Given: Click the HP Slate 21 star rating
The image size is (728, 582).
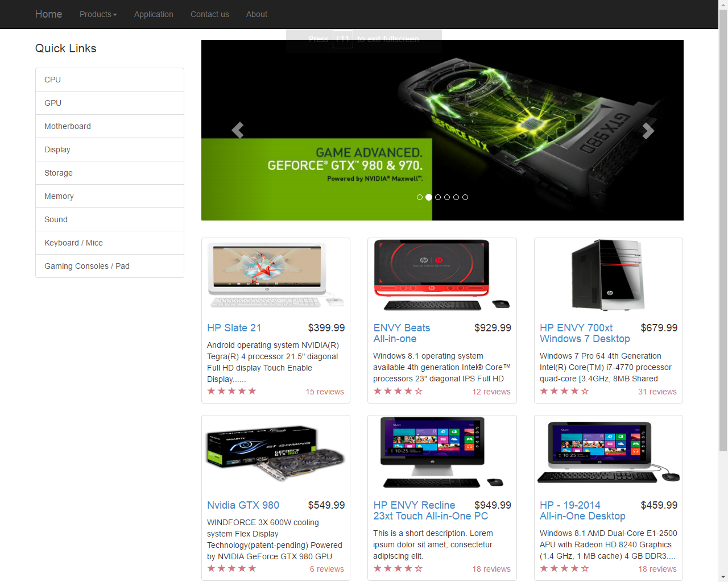Looking at the screenshot, I should pyautogui.click(x=231, y=391).
